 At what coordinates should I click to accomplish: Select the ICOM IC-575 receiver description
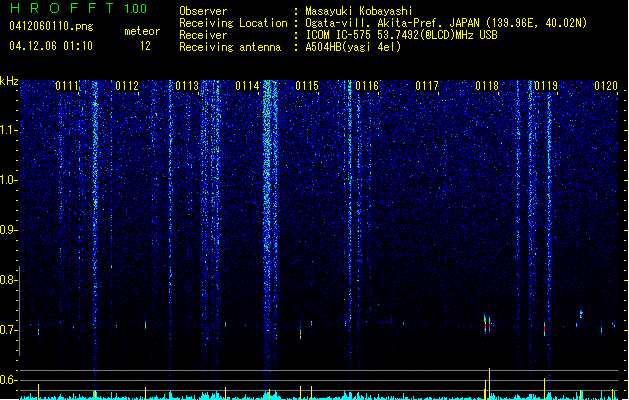[402, 35]
